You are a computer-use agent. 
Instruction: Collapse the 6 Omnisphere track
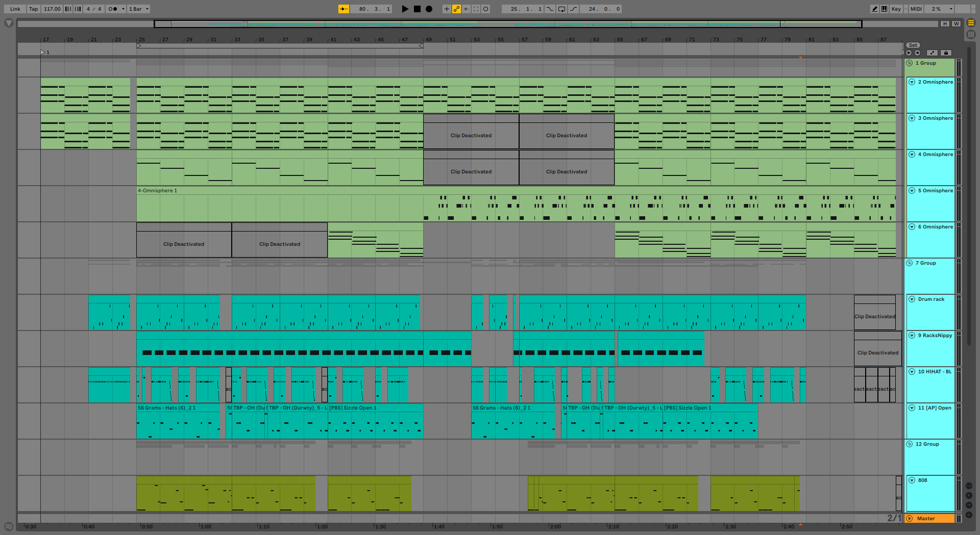click(912, 227)
